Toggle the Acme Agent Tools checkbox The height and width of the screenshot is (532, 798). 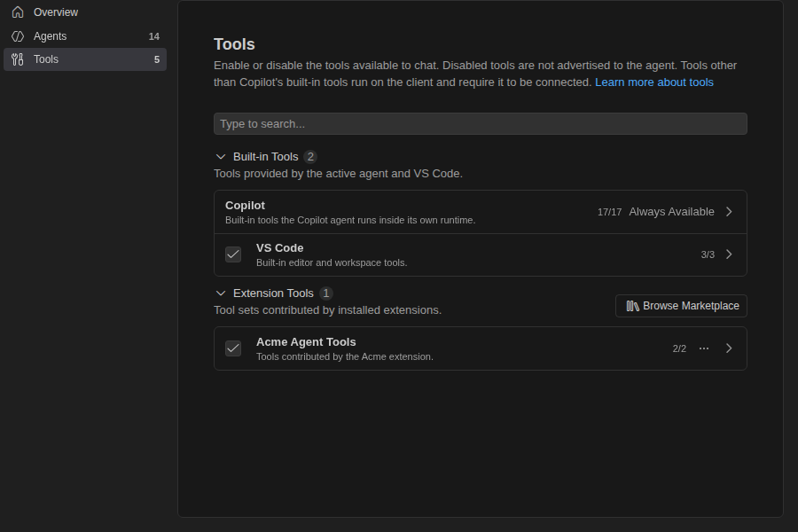tap(233, 348)
